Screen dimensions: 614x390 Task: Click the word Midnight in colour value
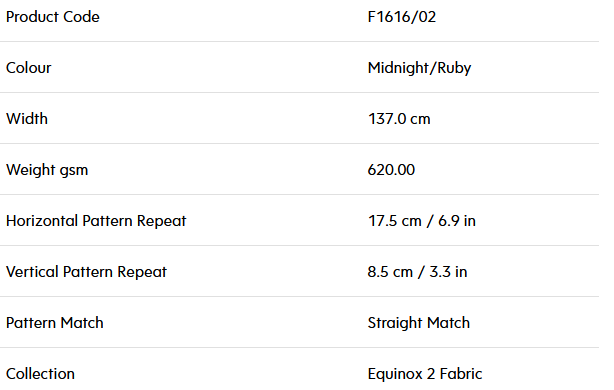[398, 68]
